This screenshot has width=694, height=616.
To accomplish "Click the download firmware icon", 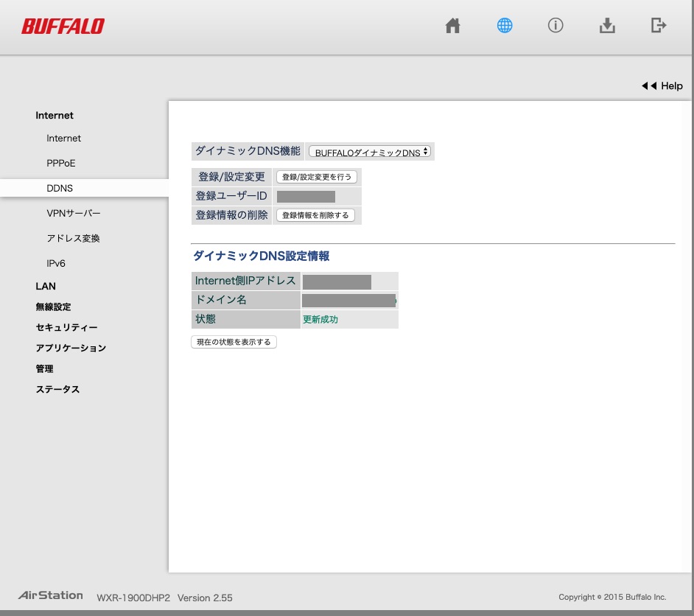I will (x=607, y=25).
